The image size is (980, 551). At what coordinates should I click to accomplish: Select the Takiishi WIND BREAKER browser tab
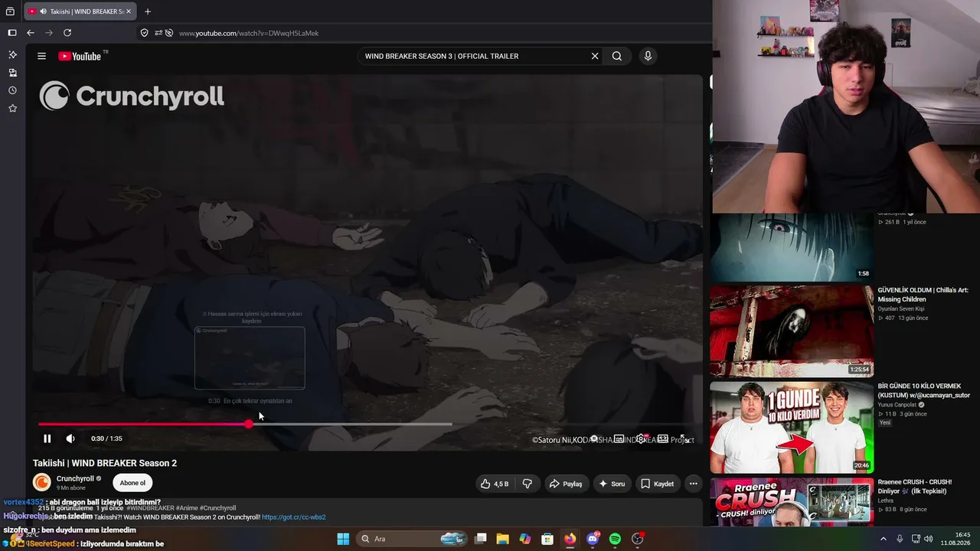80,11
